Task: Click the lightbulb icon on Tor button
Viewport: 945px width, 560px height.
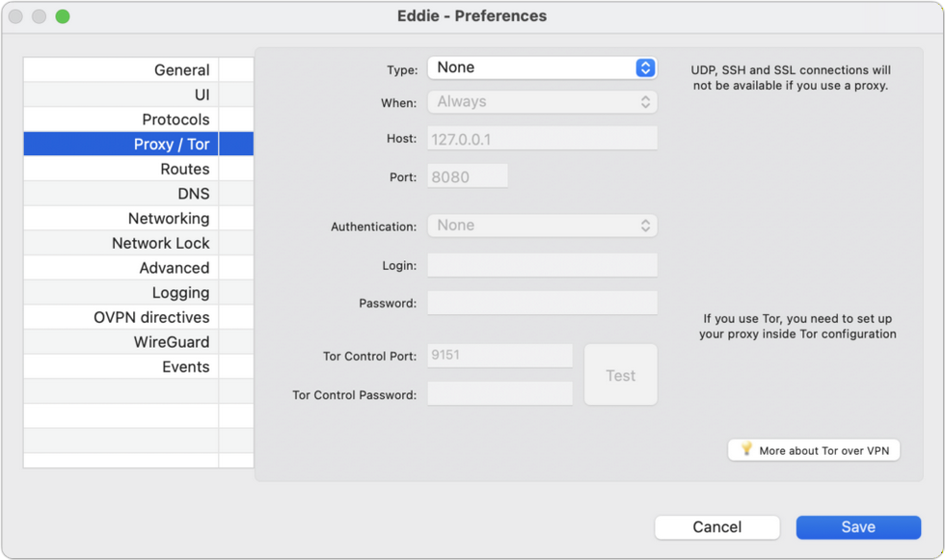Action: (745, 450)
